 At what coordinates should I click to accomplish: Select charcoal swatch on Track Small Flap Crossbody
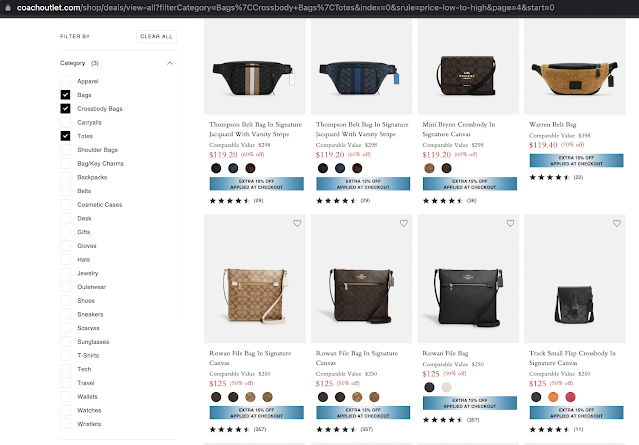536,397
